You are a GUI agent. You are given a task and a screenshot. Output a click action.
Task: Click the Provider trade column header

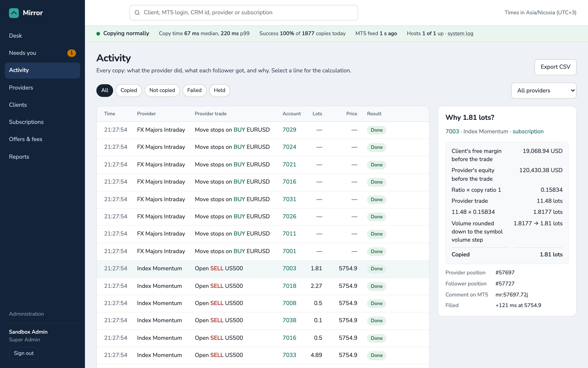pos(210,114)
